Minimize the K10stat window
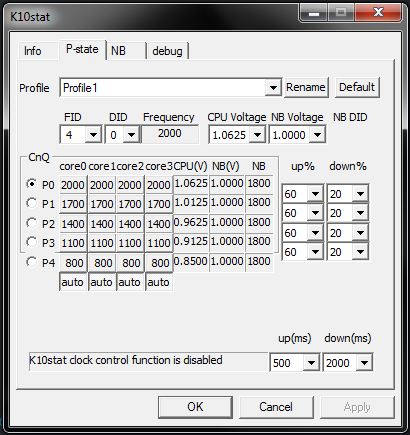 (313, 12)
